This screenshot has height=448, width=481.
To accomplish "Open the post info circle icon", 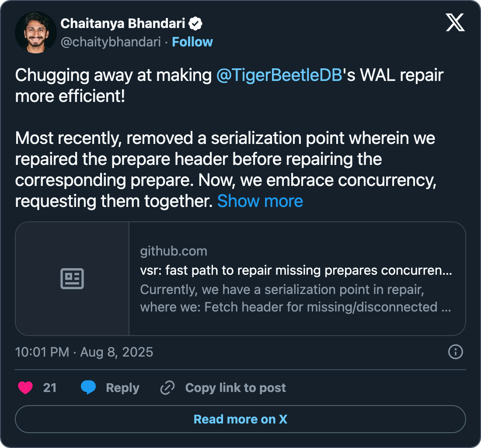I will click(x=456, y=352).
